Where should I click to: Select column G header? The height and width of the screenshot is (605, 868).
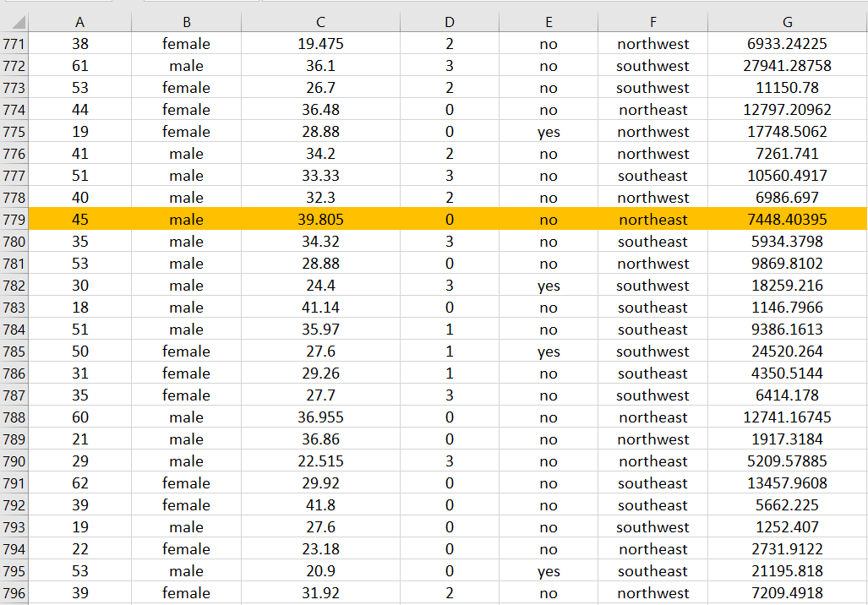click(x=787, y=21)
